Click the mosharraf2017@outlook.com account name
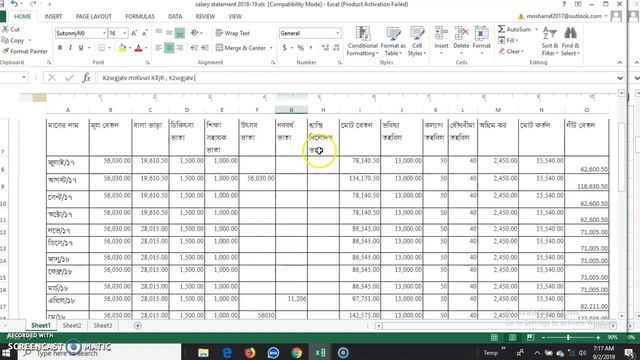Viewport: 640px width, 360px height. point(564,16)
